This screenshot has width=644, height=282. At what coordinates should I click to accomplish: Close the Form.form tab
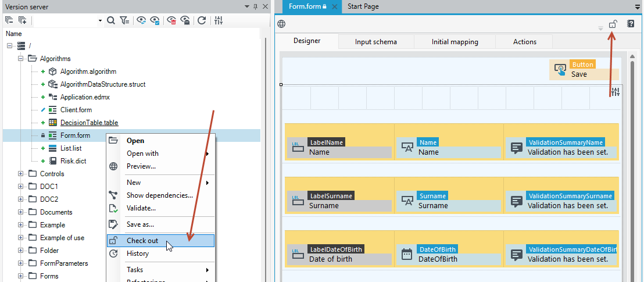(335, 6)
